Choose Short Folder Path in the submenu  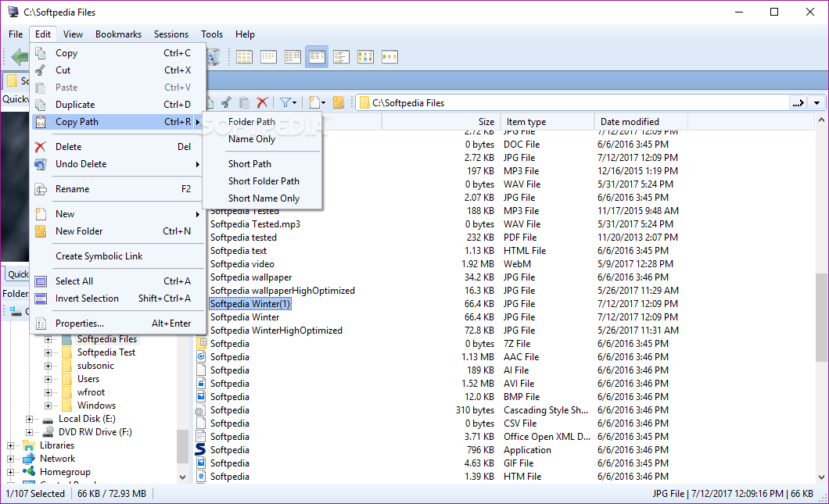coord(262,181)
